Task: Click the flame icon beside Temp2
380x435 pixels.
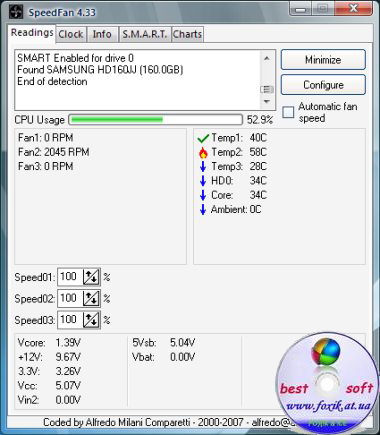Action: (x=203, y=152)
